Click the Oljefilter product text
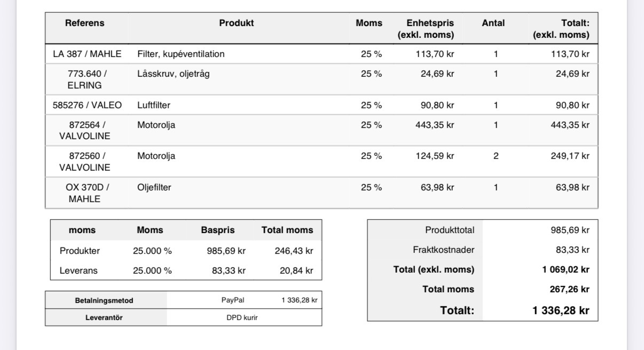Viewport: 644px width, 350px height. click(154, 188)
